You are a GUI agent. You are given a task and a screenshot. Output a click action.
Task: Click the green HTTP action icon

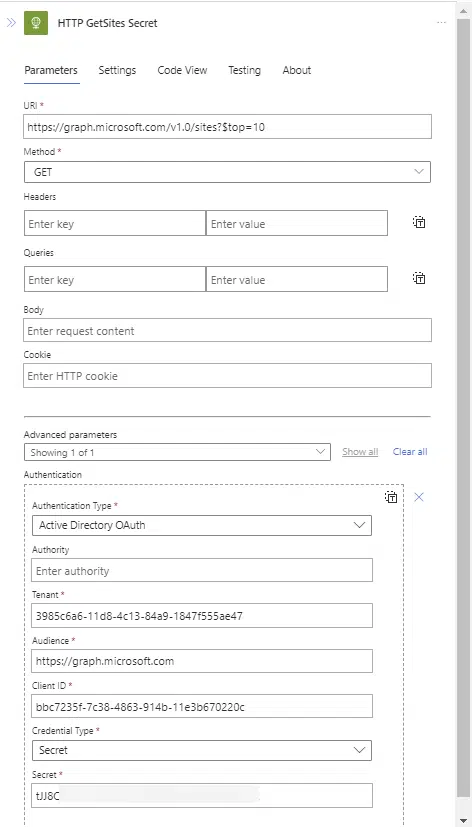(x=36, y=23)
